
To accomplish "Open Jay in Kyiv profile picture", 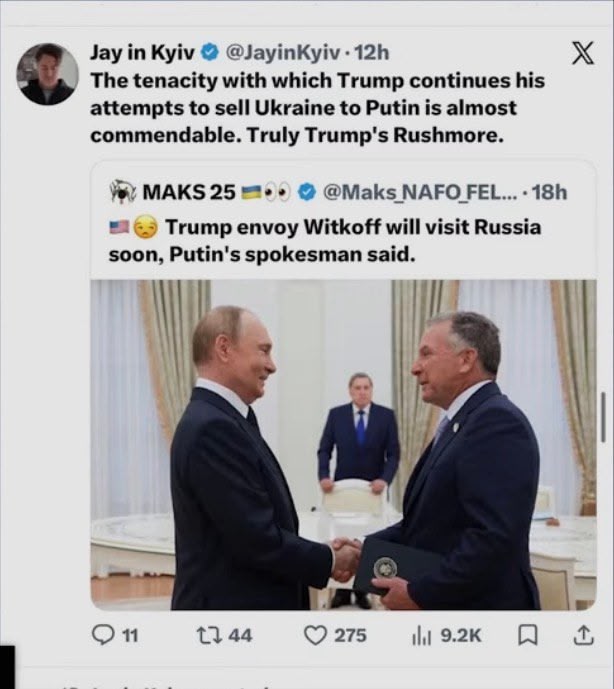I will click(47, 74).
